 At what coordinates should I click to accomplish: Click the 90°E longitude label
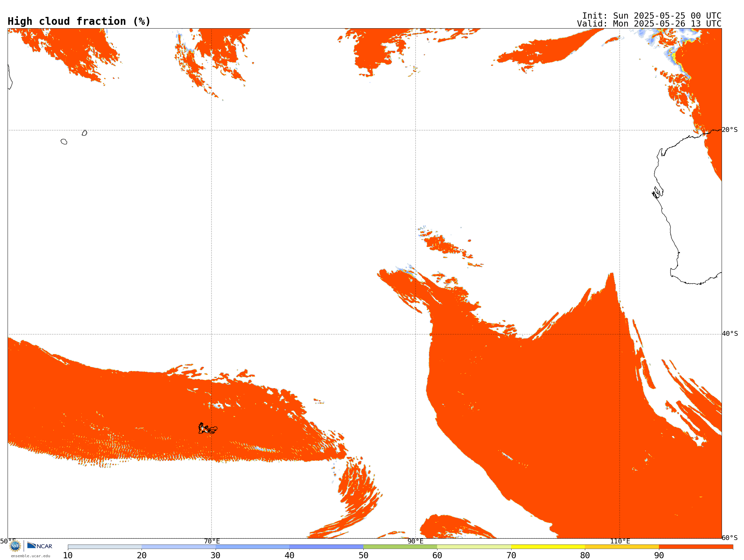point(415,541)
